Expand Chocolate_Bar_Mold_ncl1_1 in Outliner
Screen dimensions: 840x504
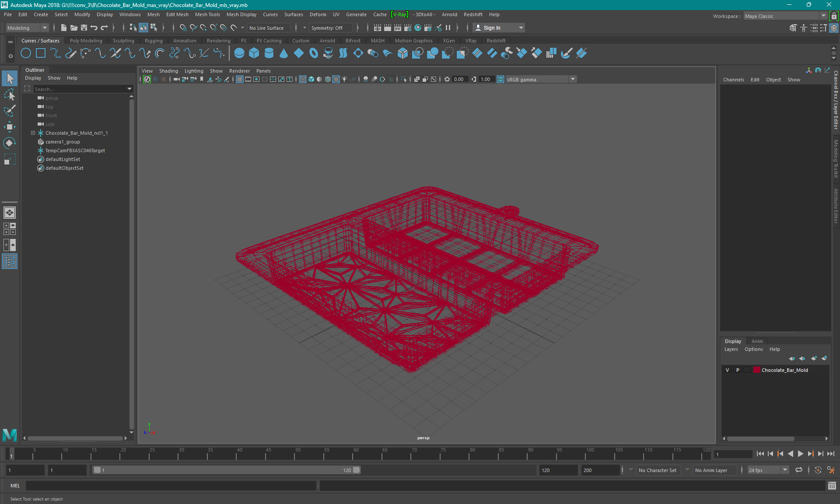pos(32,133)
